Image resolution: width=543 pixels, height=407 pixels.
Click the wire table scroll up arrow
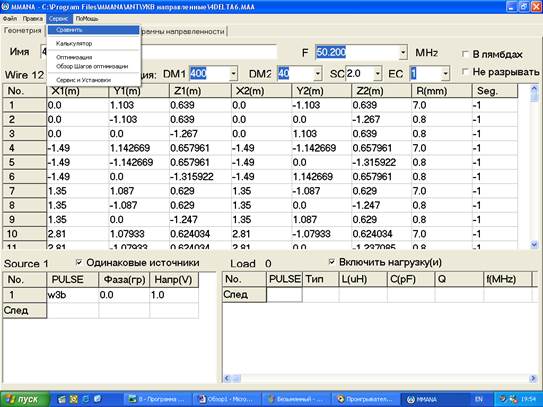[534, 89]
